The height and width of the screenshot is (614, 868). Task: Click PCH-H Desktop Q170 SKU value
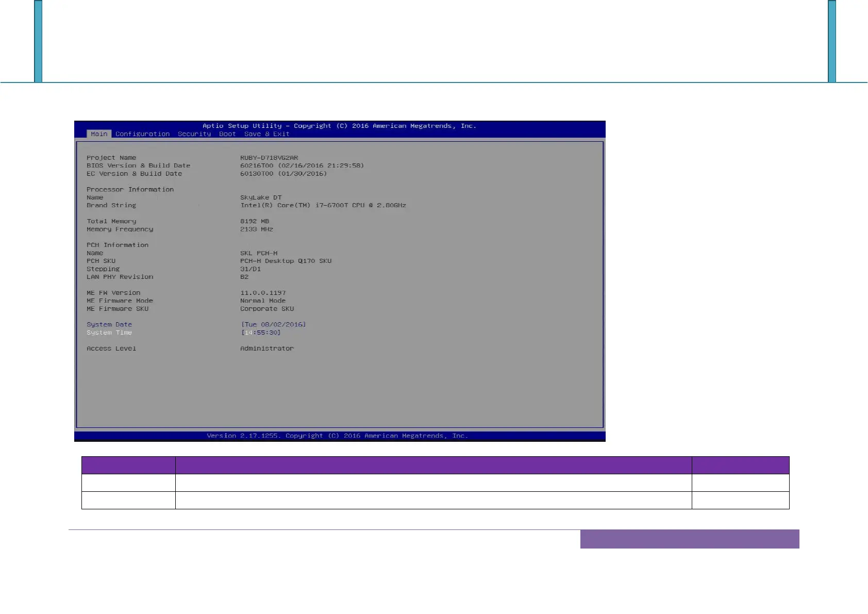tap(286, 261)
